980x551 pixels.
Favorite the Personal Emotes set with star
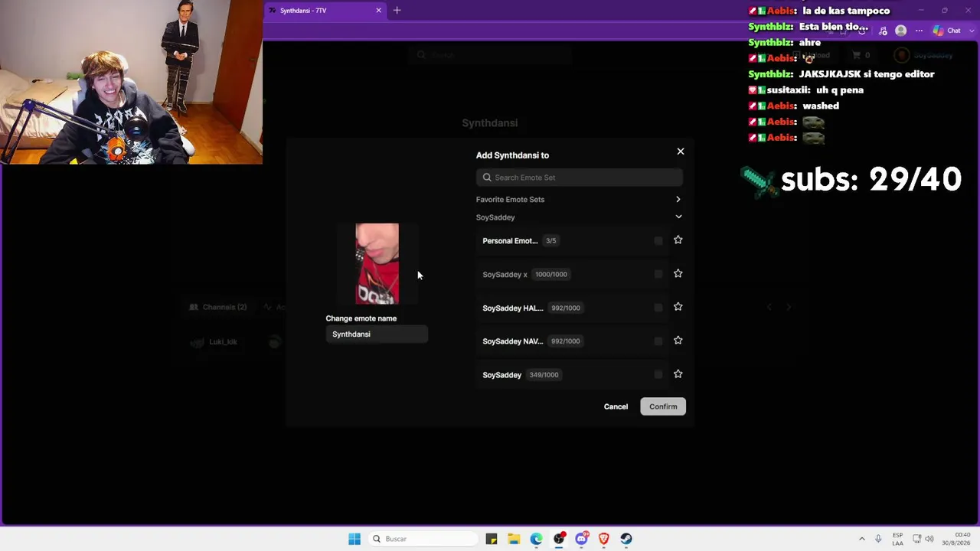pos(678,240)
